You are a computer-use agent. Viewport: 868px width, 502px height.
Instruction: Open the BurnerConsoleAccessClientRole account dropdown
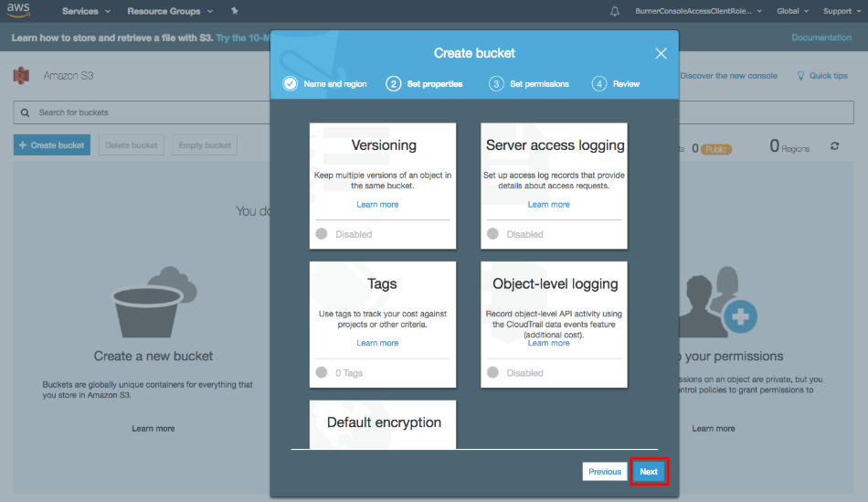pyautogui.click(x=699, y=11)
